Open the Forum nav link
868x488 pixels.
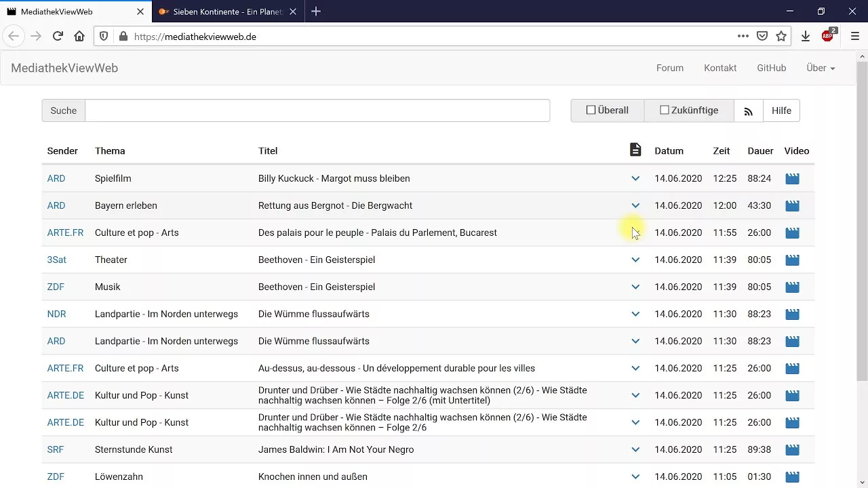click(x=670, y=68)
